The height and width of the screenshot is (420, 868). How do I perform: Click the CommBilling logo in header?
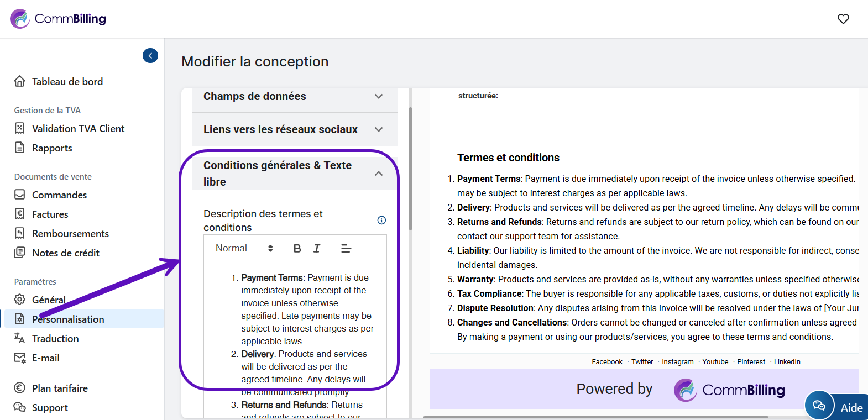click(59, 19)
